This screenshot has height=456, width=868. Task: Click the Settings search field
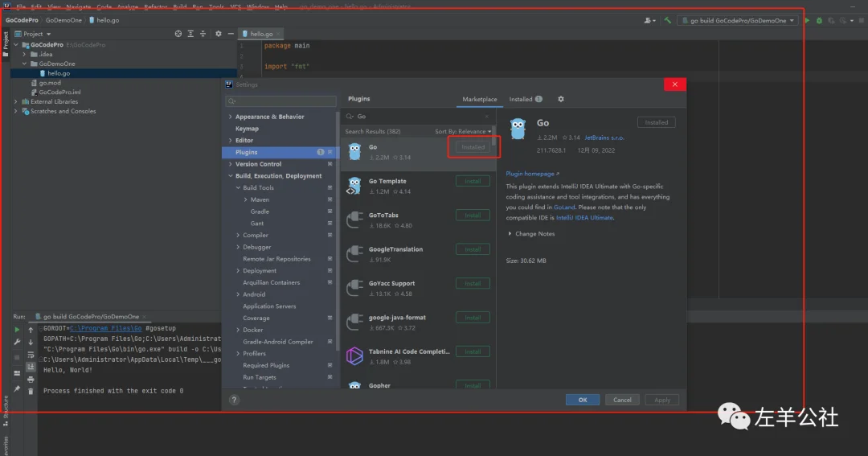(x=280, y=101)
